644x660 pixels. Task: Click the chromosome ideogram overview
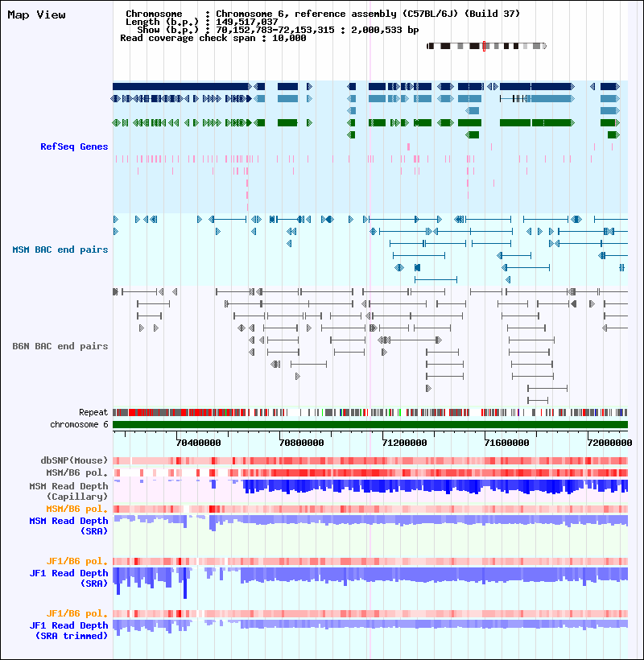tap(486, 46)
